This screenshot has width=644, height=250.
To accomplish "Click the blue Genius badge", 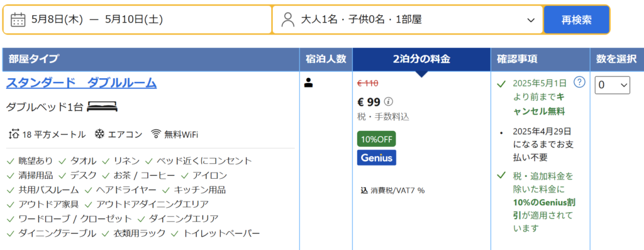I will coord(377,157).
